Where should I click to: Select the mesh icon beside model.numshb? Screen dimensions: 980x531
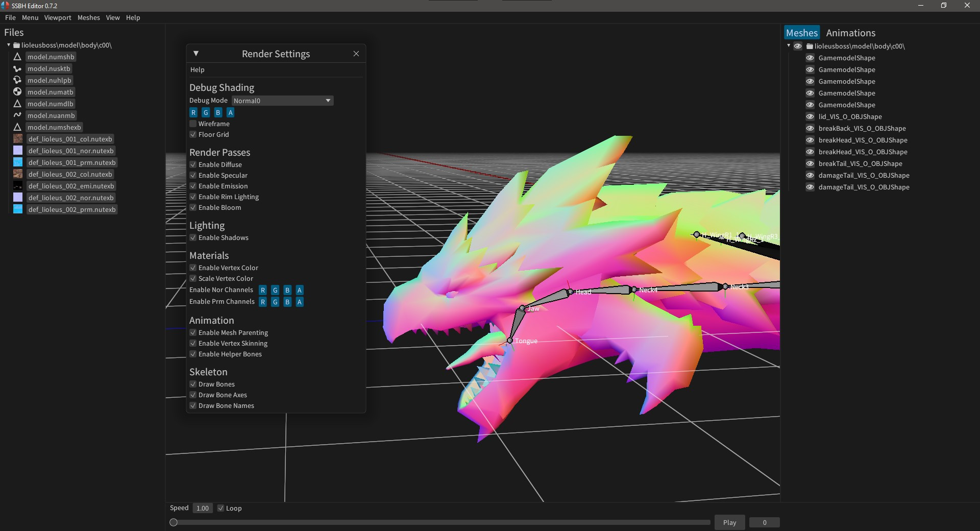[17, 57]
